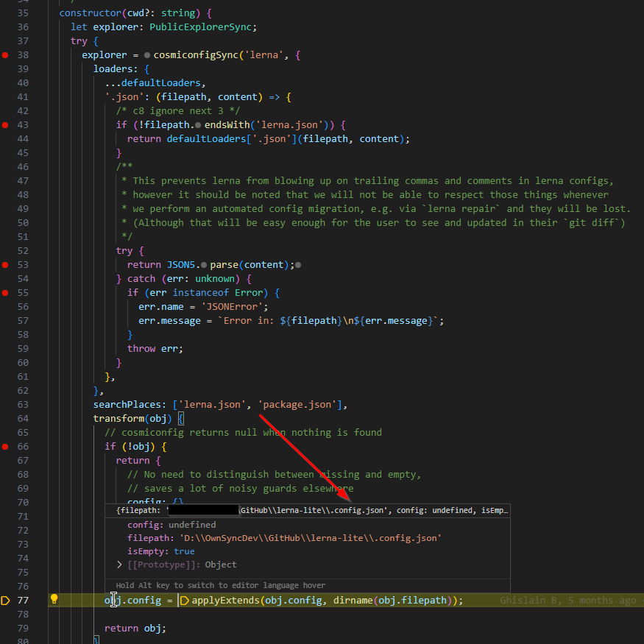Remove the breakpoint on line 66
The width and height of the screenshot is (644, 644).
(4, 446)
